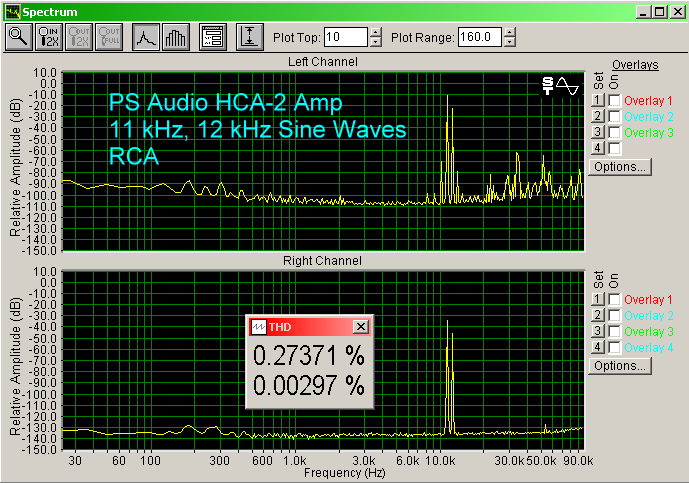
Task: Click the Plot Range input field
Action: tap(480, 37)
